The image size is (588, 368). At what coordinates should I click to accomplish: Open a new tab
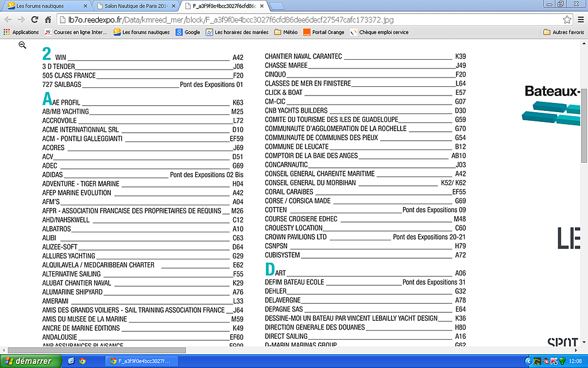point(276,6)
